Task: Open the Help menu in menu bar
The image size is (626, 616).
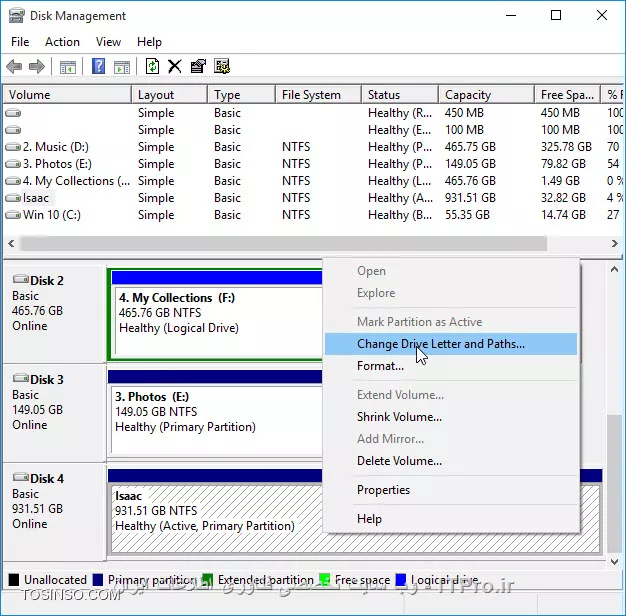Action: 149,42
